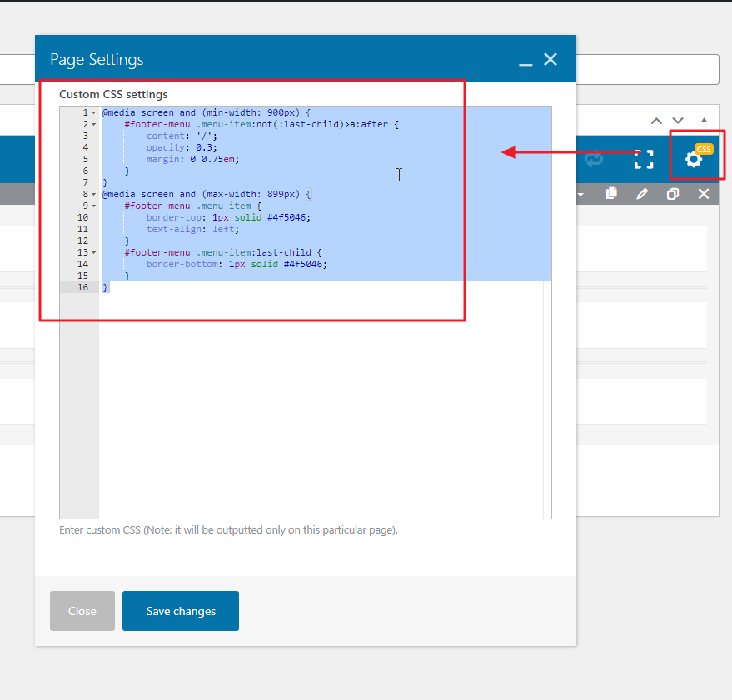Fold the code block at line 9
This screenshot has height=700, width=732.
click(94, 206)
